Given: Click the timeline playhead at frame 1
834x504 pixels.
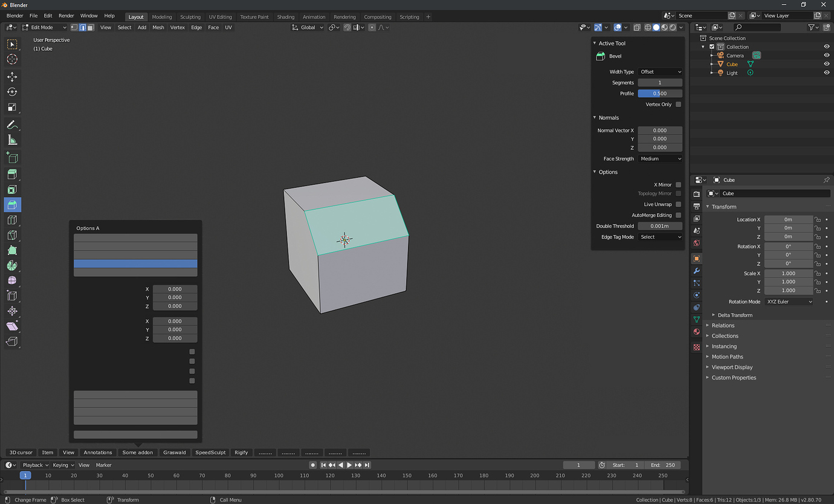Looking at the screenshot, I should click(x=25, y=476).
